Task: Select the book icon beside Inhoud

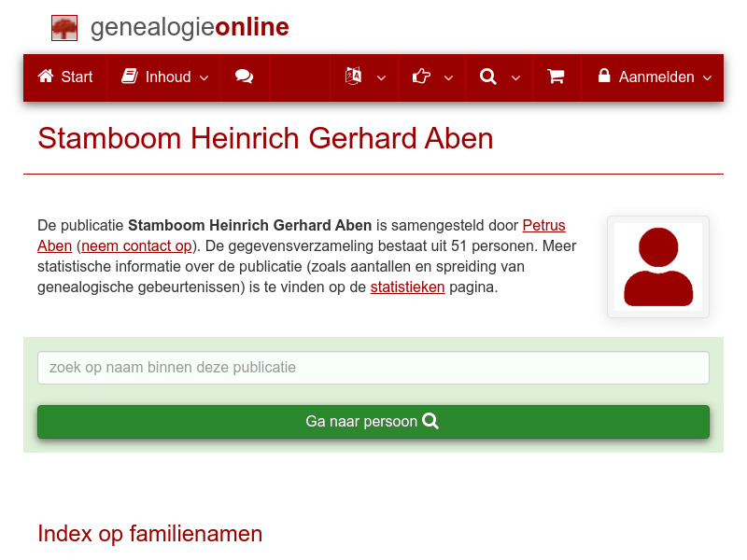Action: [129, 77]
